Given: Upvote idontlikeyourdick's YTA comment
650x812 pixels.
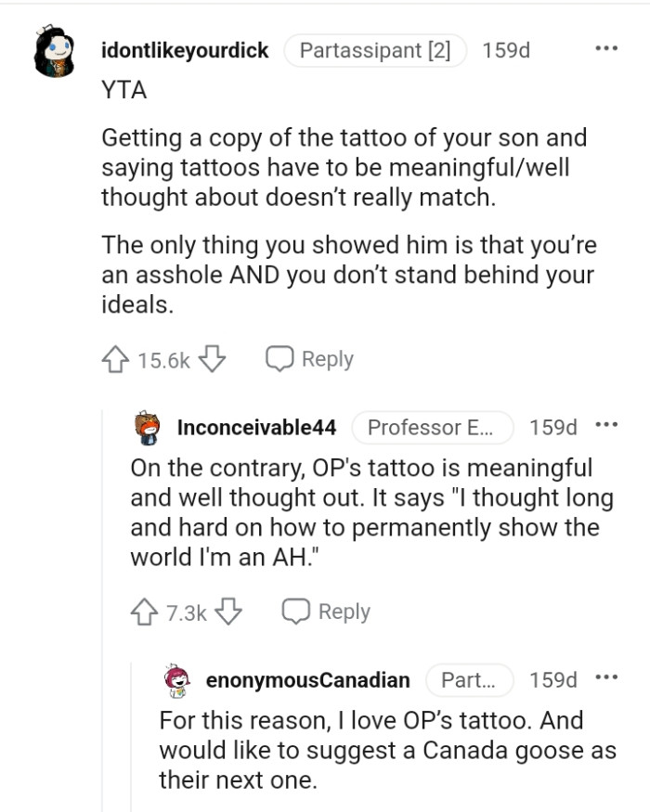Looking at the screenshot, I should pyautogui.click(x=116, y=358).
